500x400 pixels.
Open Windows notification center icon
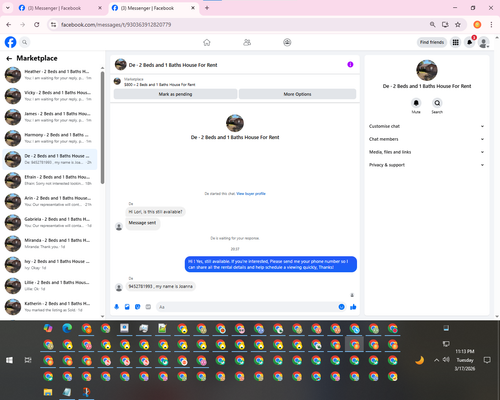point(487,360)
